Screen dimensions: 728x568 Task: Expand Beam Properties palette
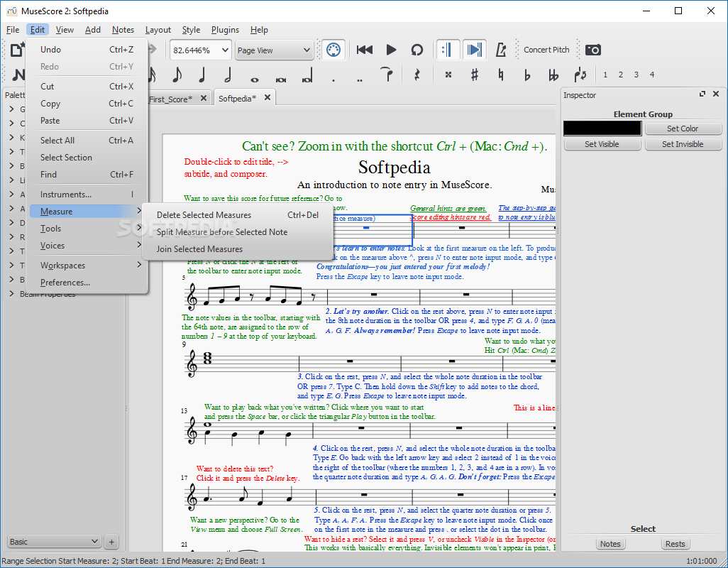click(11, 293)
